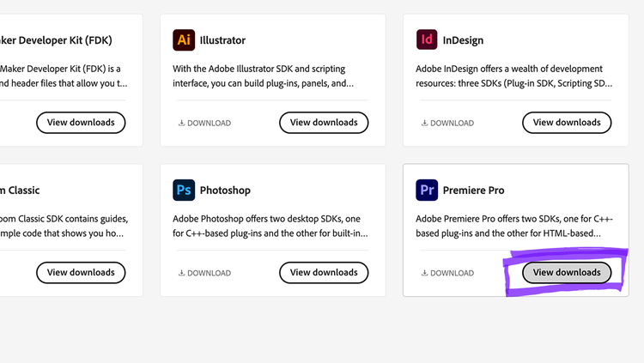Select the Photoshop card title
Screen dimensions: 644x363
click(225, 191)
